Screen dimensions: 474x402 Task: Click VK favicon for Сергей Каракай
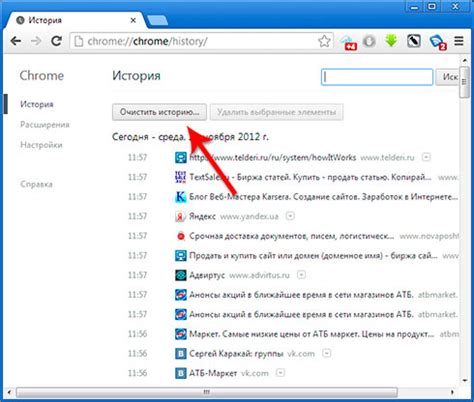point(181,354)
